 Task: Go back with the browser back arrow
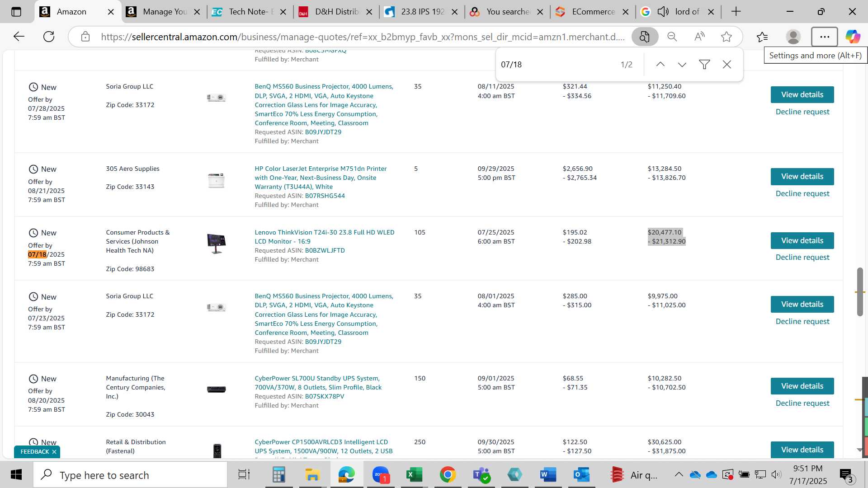(19, 37)
